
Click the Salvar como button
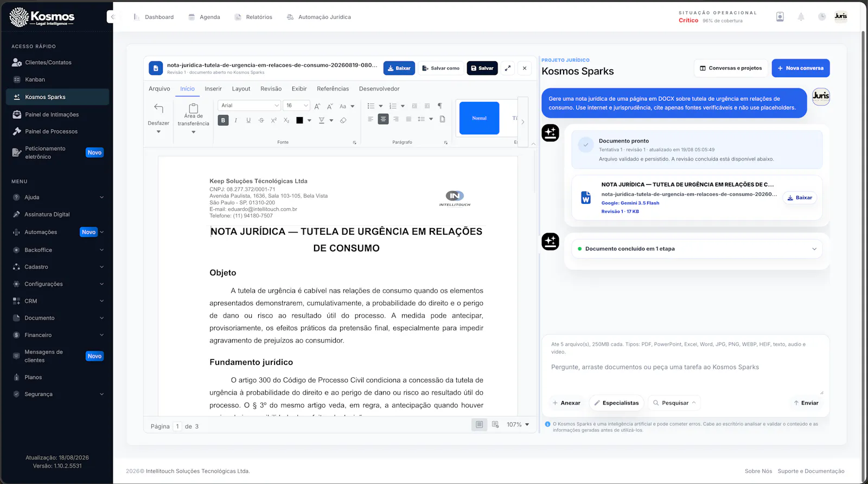click(441, 68)
